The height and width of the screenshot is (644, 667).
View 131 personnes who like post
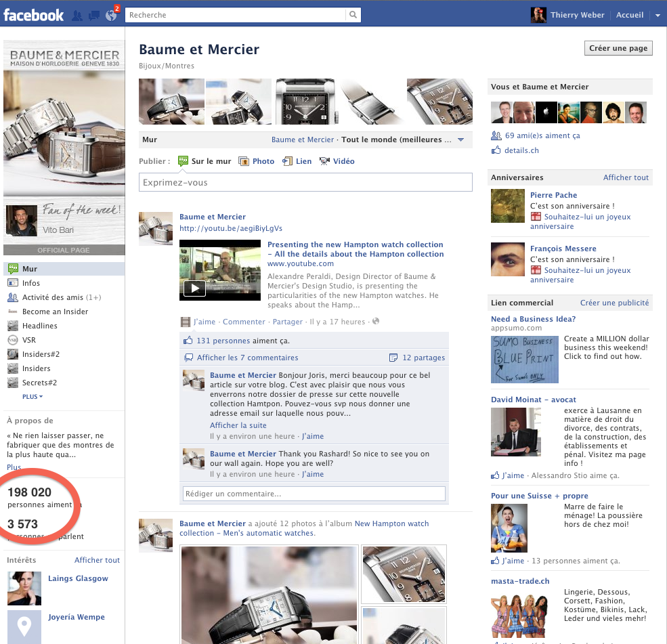pyautogui.click(x=223, y=341)
